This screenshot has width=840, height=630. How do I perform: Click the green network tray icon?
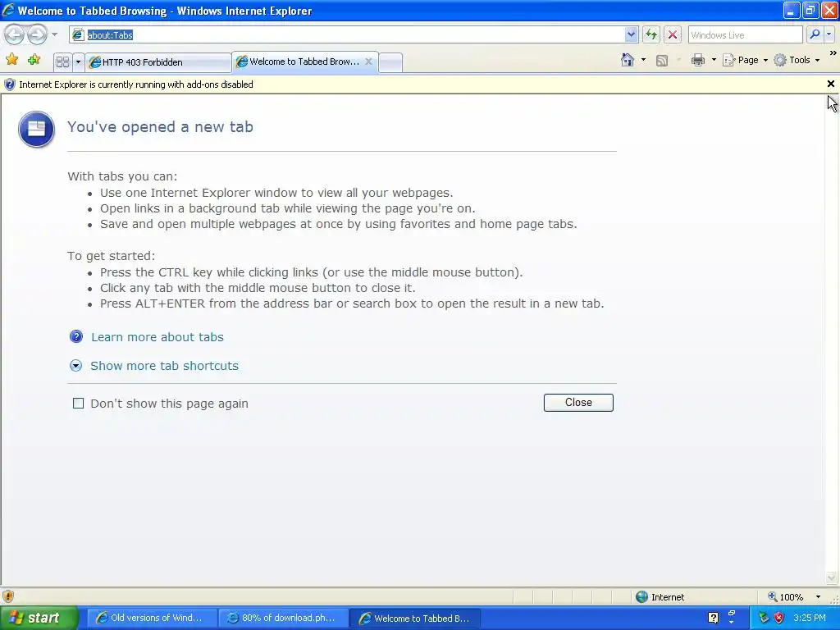[764, 618]
